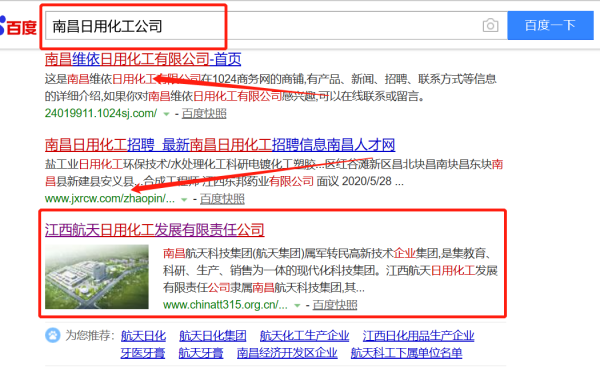Expand dropdown arrow next to www.chinatt315.org.cn
This screenshot has height=372, width=600.
[x=297, y=305]
